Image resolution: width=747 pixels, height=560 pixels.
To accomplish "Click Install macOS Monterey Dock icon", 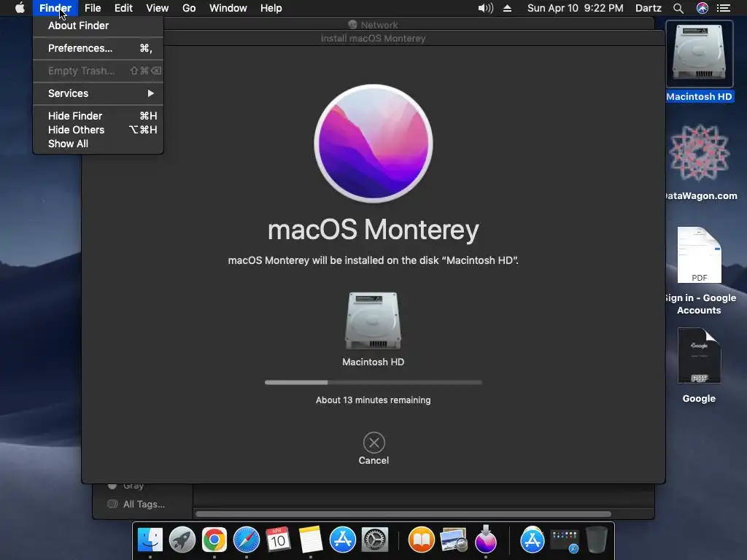I will click(x=485, y=539).
